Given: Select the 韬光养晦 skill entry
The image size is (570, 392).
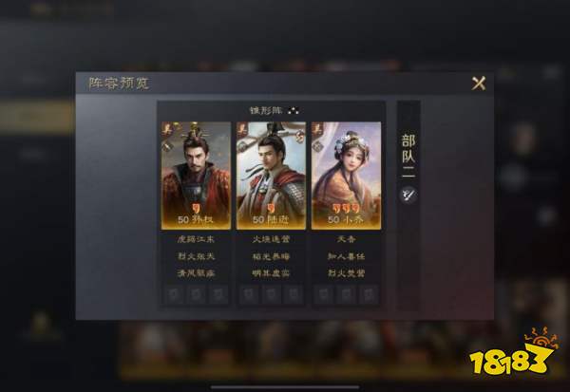Looking at the screenshot, I should coord(271,256).
